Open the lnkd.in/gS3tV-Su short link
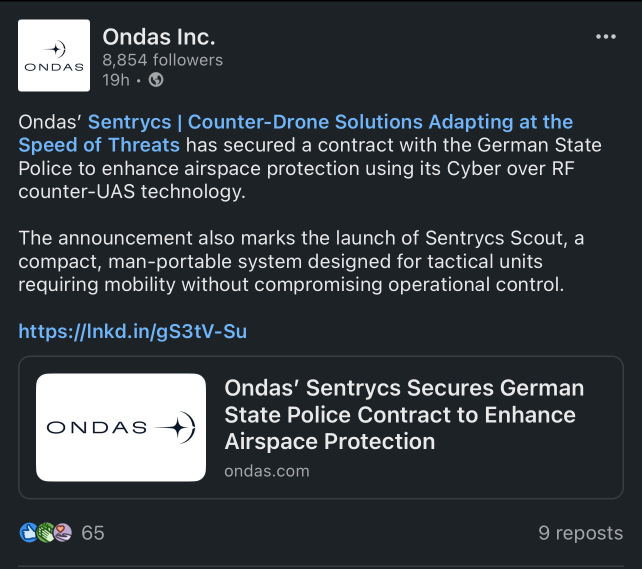This screenshot has width=642, height=569. 133,331
